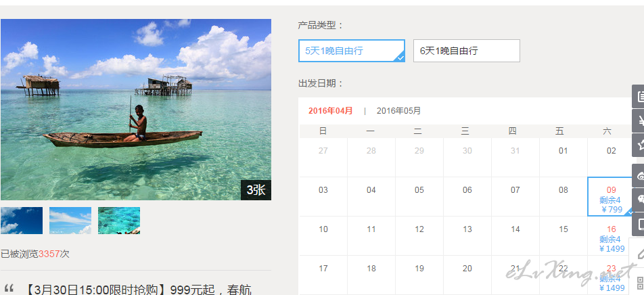Switch calendar to 2016年05月
This screenshot has height=295, width=644.
(x=399, y=111)
